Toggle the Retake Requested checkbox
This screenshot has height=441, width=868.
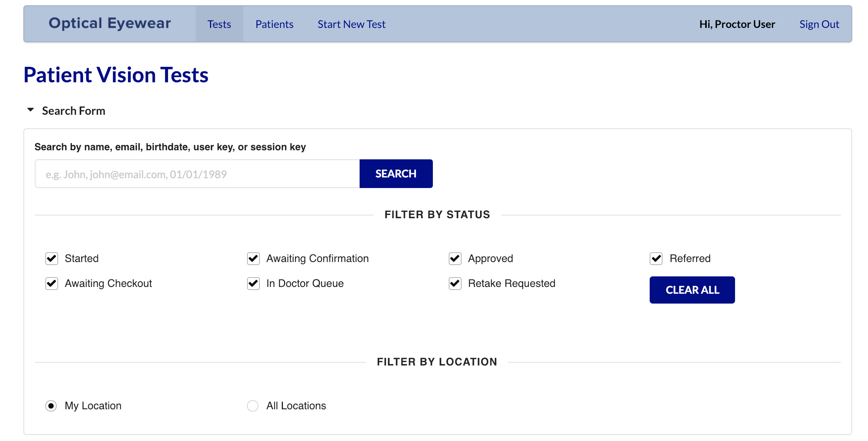click(x=455, y=284)
